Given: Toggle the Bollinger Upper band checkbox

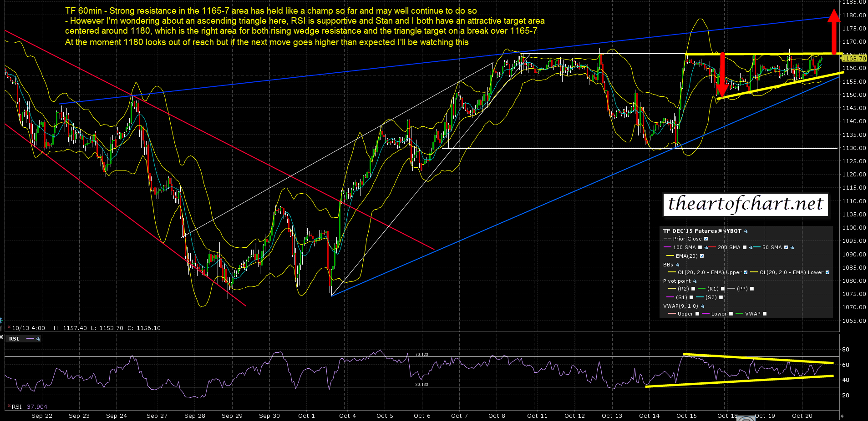Looking at the screenshot, I should click(x=745, y=273).
